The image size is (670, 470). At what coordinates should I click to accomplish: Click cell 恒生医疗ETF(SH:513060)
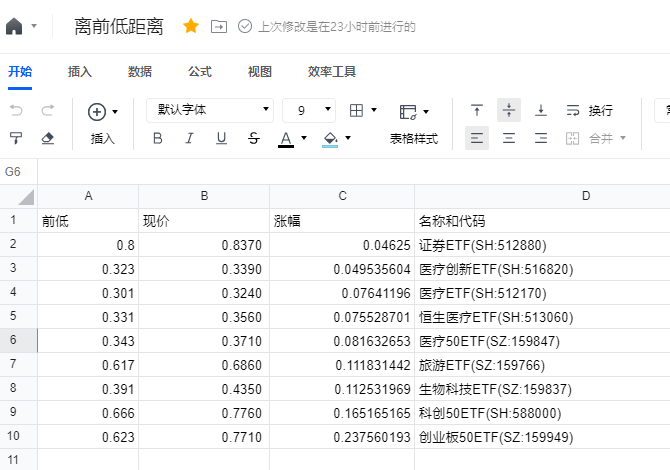[543, 317]
